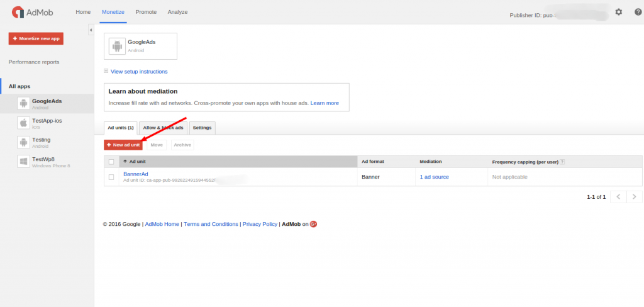The image size is (644, 307).
Task: Click Frequency capping (per user) header
Action: click(x=525, y=162)
